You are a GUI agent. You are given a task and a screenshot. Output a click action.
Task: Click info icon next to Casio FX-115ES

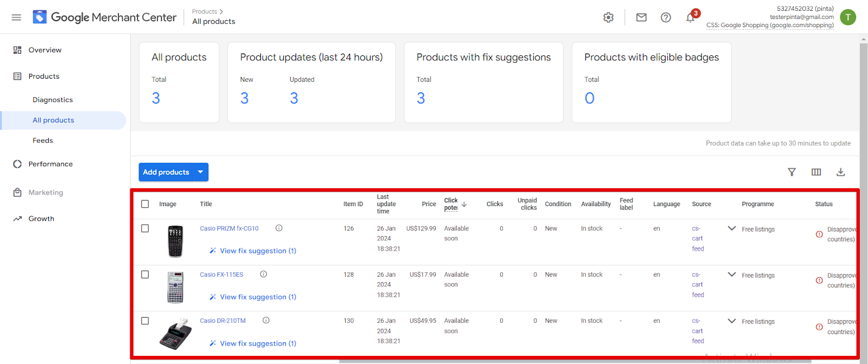pyautogui.click(x=264, y=274)
